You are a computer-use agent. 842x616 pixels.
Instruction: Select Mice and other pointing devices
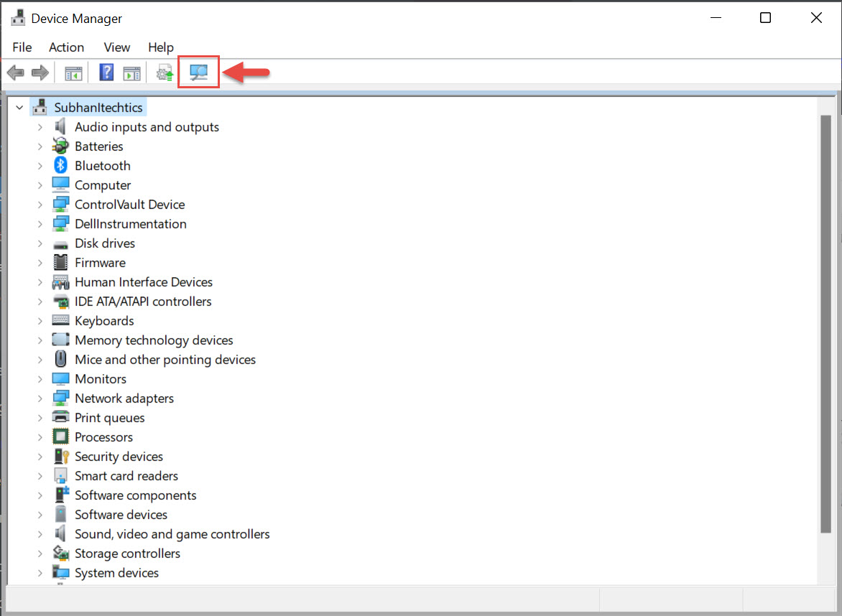coord(165,359)
